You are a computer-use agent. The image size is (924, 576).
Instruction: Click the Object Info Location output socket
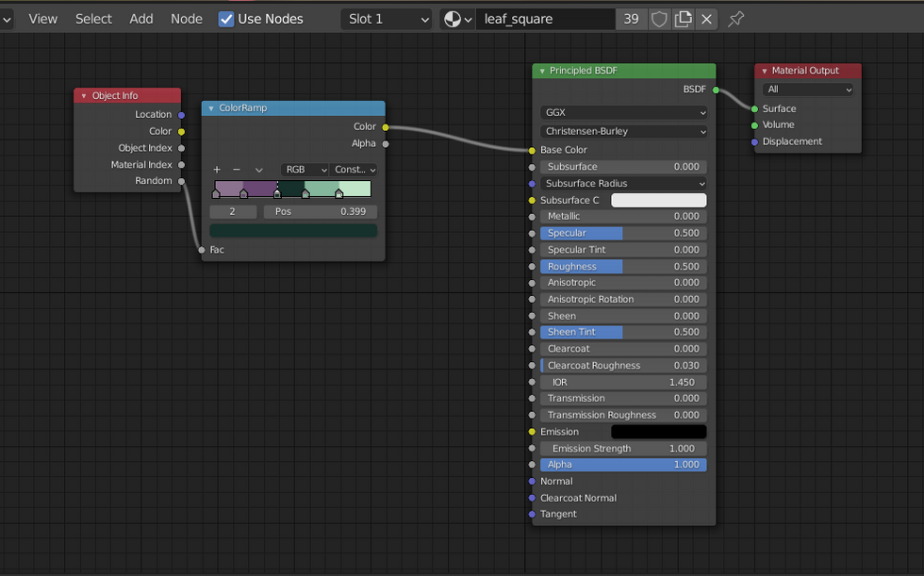(x=181, y=115)
